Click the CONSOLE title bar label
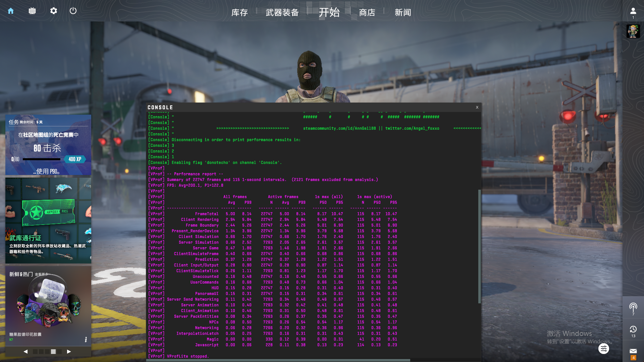 tap(160, 107)
